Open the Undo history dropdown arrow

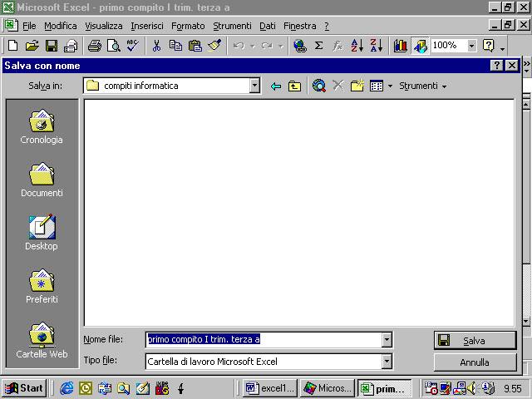253,46
